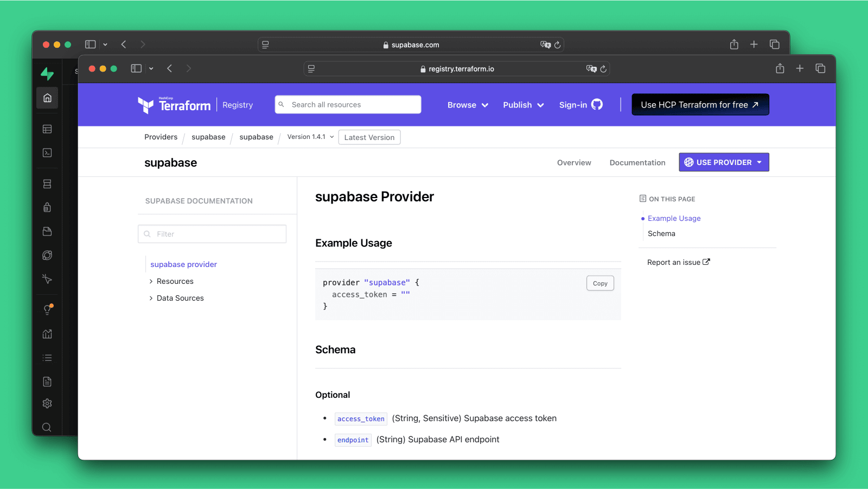
Task: Click Share icon in supabase.com window
Action: (734, 45)
